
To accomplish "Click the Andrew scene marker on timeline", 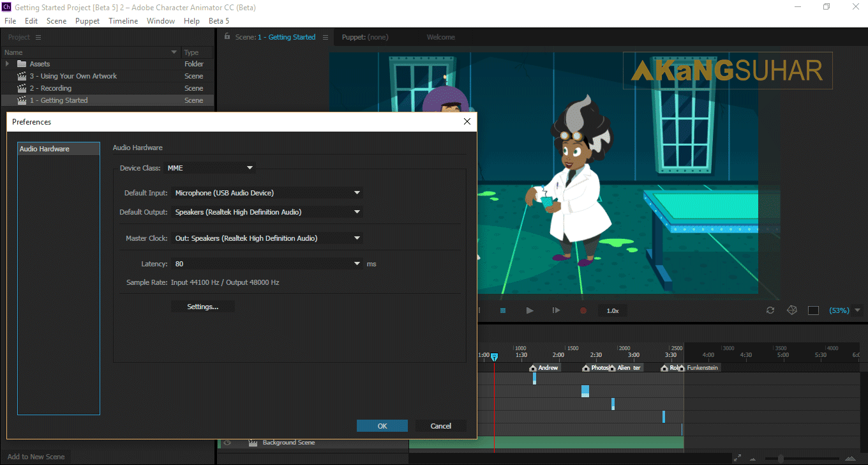I will click(x=544, y=368).
